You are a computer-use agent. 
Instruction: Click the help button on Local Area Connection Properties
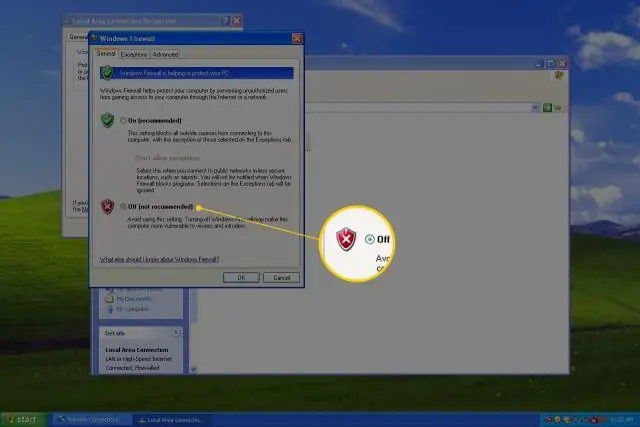[x=226, y=20]
